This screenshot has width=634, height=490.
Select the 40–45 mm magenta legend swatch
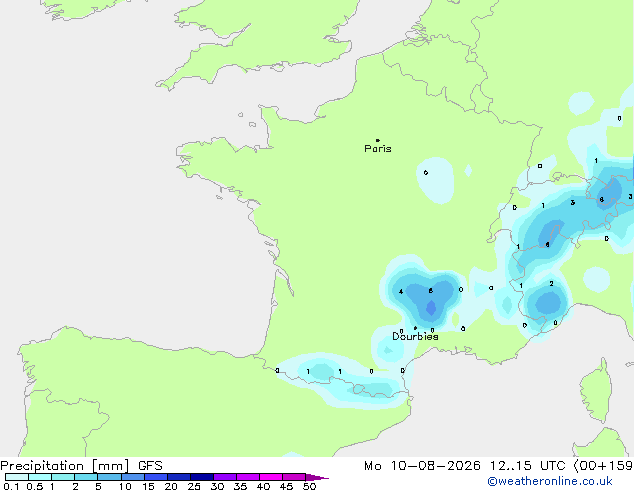click(271, 477)
